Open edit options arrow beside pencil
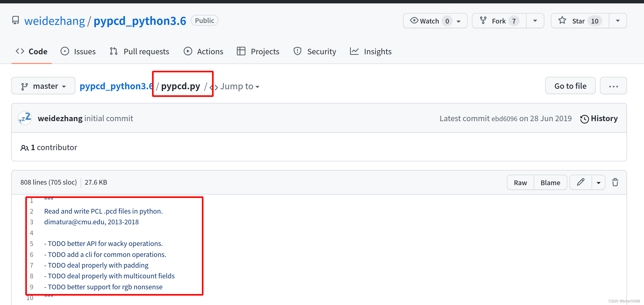This screenshot has height=305, width=644. click(x=598, y=183)
